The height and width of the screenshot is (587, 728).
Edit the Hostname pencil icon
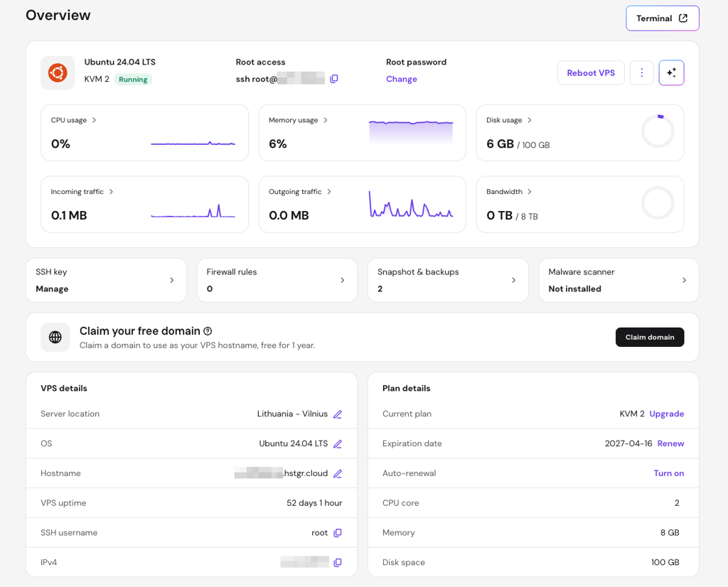coord(338,474)
